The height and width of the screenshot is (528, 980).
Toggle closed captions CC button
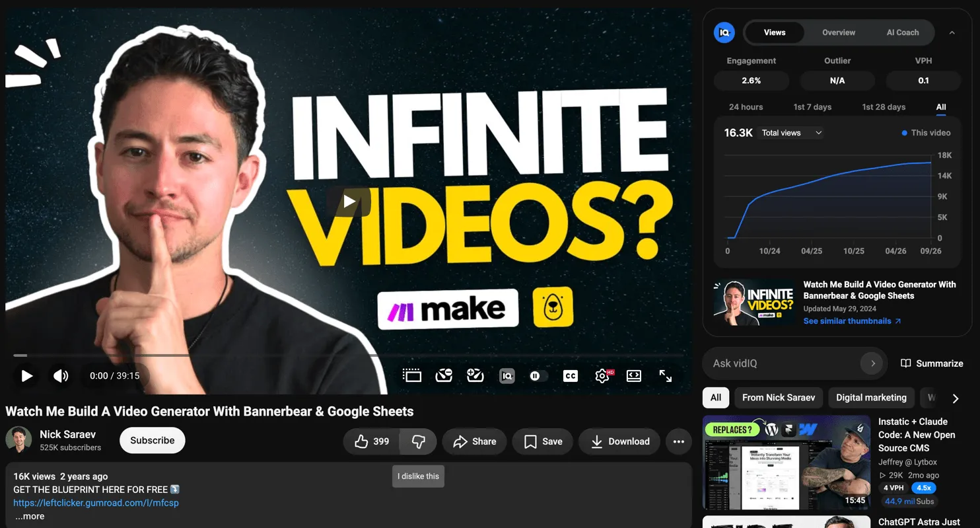point(571,376)
